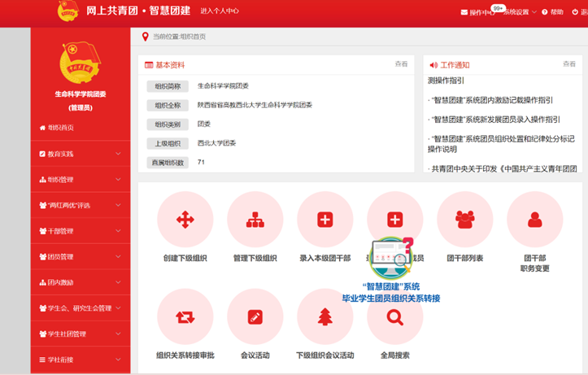588x375 pixels.
Task: Expand the "两红两优"评选 chevron
Action: (118, 205)
